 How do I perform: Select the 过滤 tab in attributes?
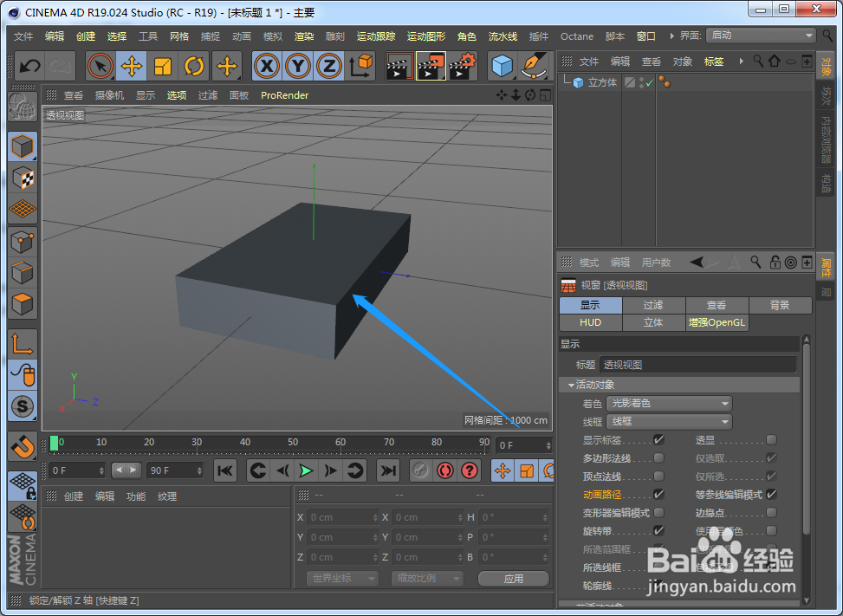pos(653,305)
